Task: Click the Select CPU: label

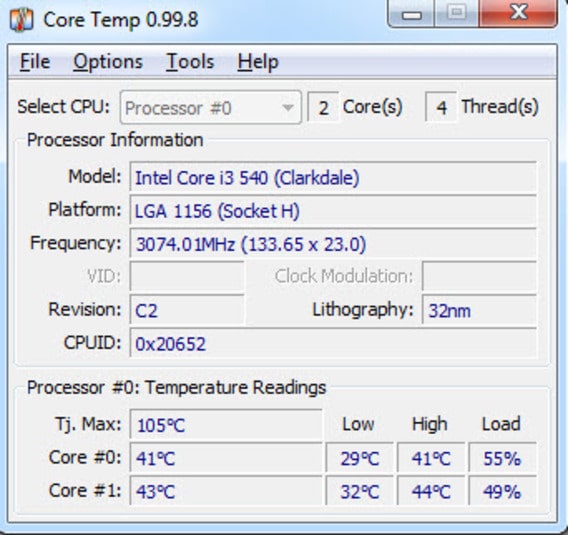Action: coord(63,107)
